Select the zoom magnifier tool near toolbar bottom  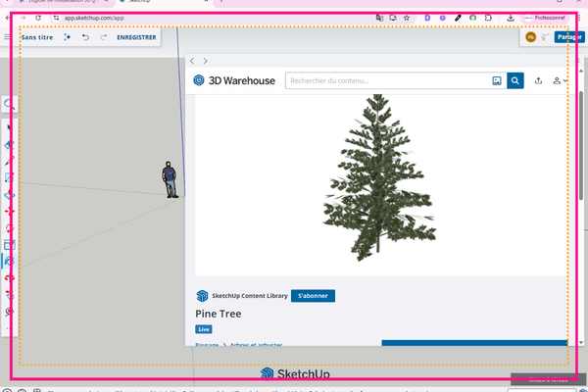pyautogui.click(x=9, y=312)
